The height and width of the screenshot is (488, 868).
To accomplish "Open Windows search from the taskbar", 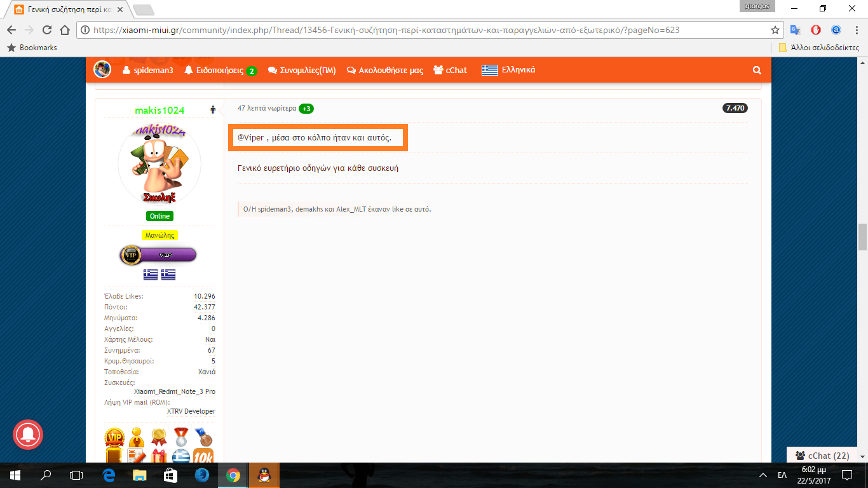I will pyautogui.click(x=46, y=475).
